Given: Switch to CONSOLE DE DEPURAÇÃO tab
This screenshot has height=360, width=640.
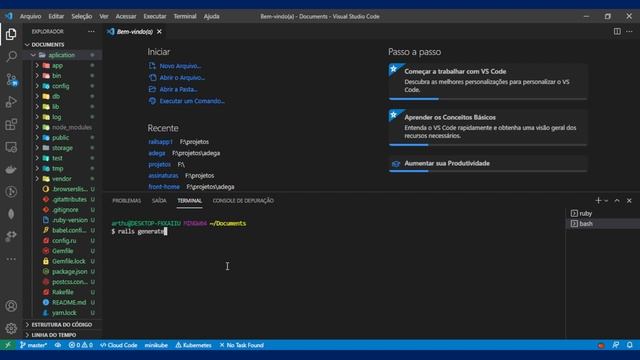Looking at the screenshot, I should 243,201.
